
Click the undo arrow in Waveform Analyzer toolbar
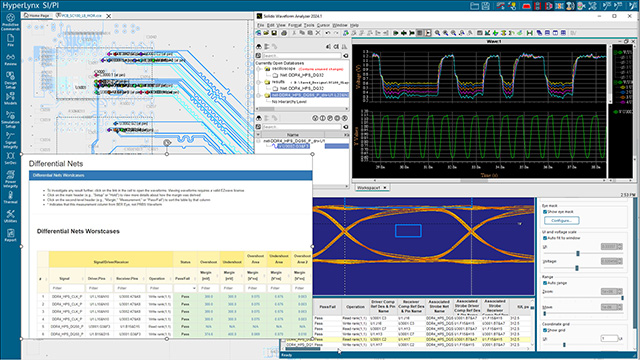click(328, 33)
